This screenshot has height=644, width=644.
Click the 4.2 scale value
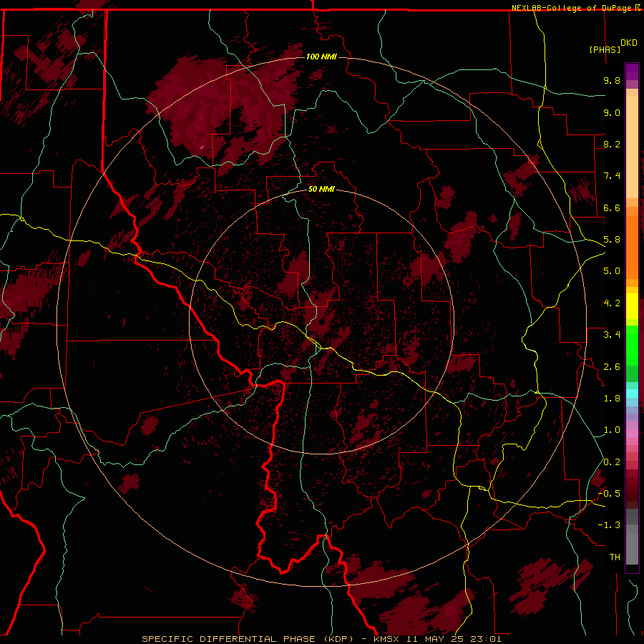[x=612, y=303]
